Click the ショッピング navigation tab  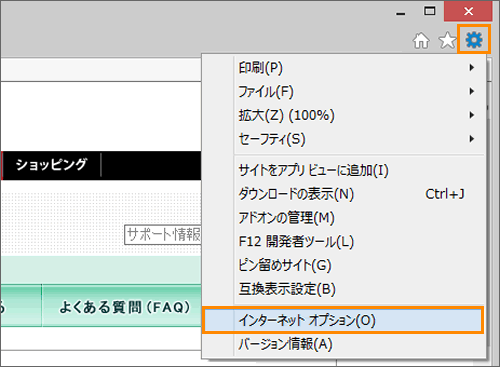[x=51, y=165]
